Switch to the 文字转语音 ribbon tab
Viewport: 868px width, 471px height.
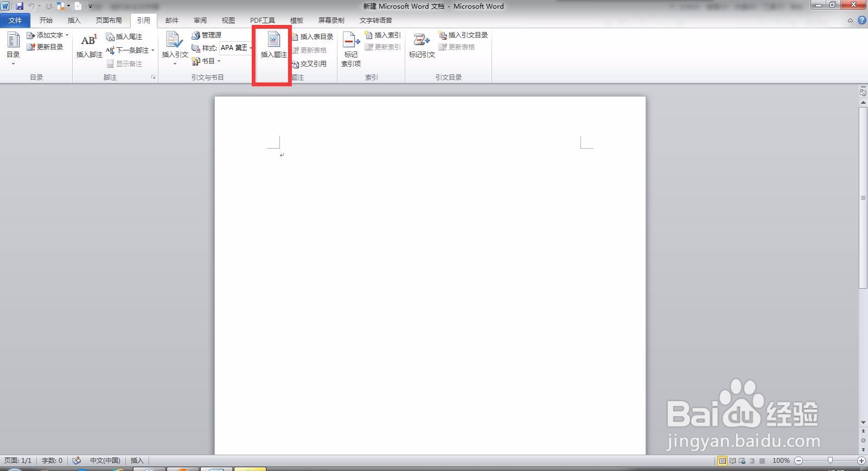(375, 21)
